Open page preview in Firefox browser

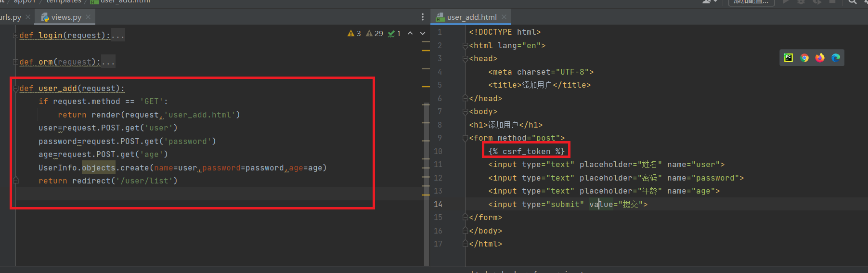pyautogui.click(x=820, y=58)
